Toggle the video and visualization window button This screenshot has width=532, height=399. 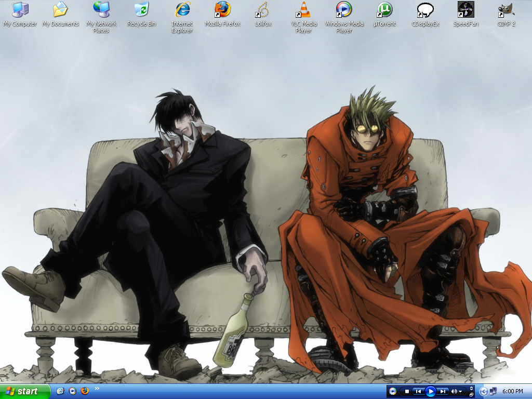click(471, 389)
